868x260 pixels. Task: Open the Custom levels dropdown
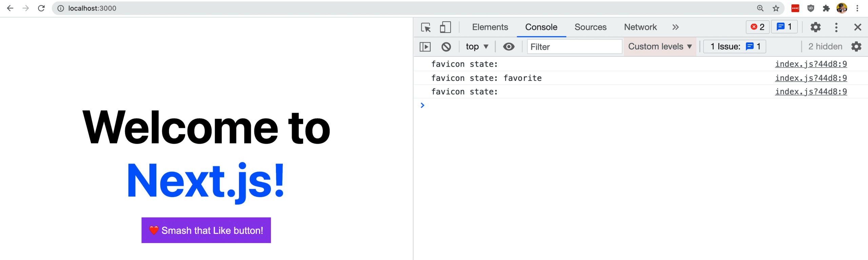(660, 47)
